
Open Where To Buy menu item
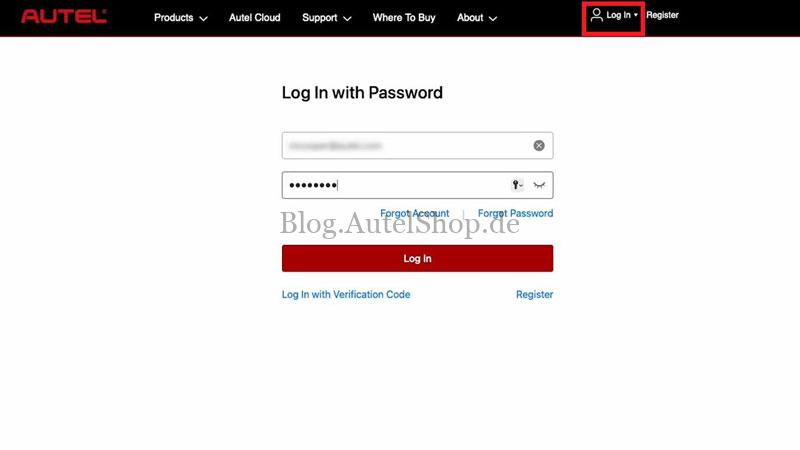tap(404, 17)
